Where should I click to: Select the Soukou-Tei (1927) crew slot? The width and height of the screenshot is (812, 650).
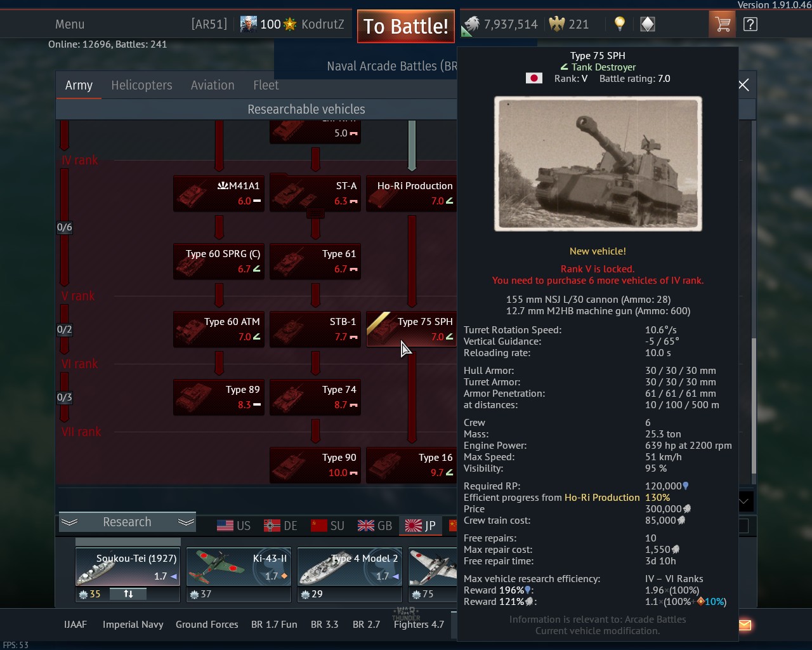[x=128, y=567]
